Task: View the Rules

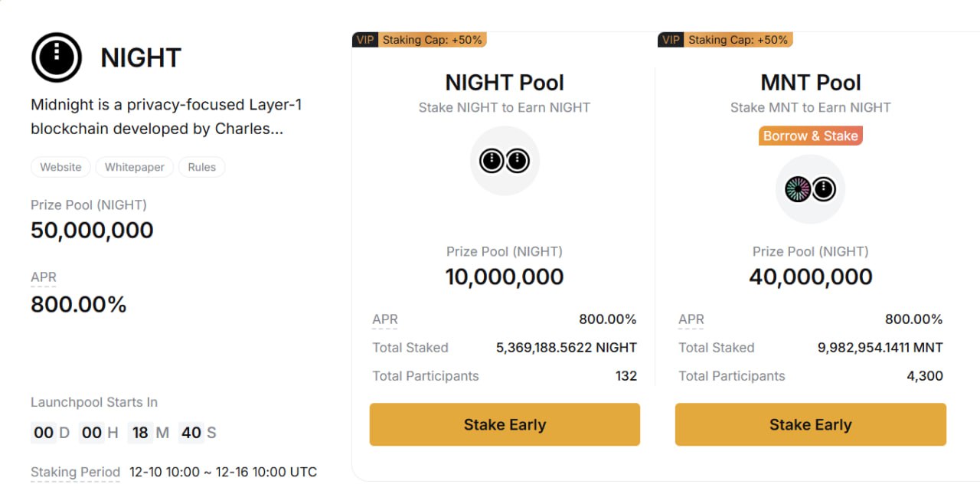Action: point(201,167)
